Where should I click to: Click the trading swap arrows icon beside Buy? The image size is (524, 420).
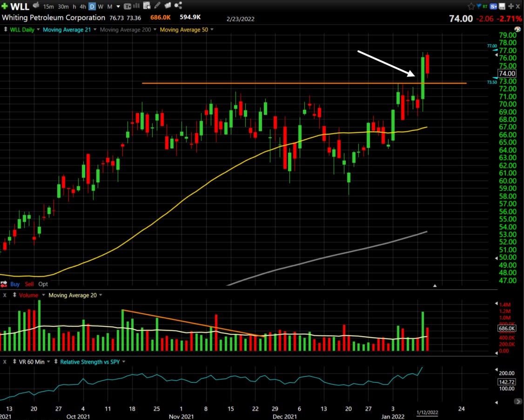click(4, 284)
